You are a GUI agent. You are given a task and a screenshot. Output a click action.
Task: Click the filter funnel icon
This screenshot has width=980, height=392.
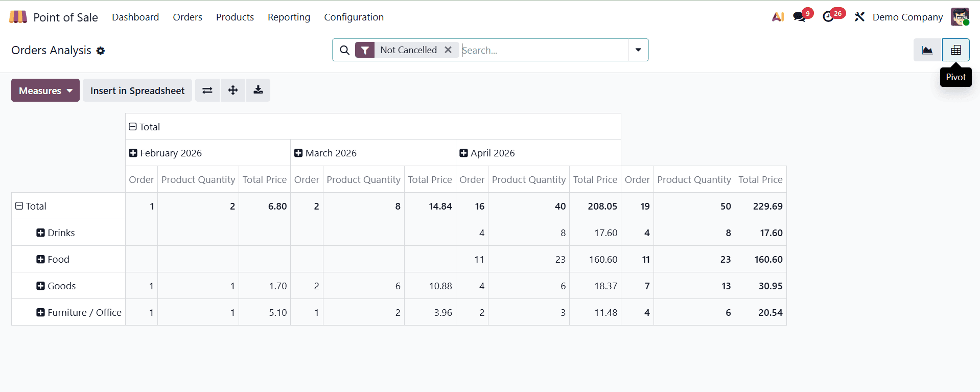365,50
